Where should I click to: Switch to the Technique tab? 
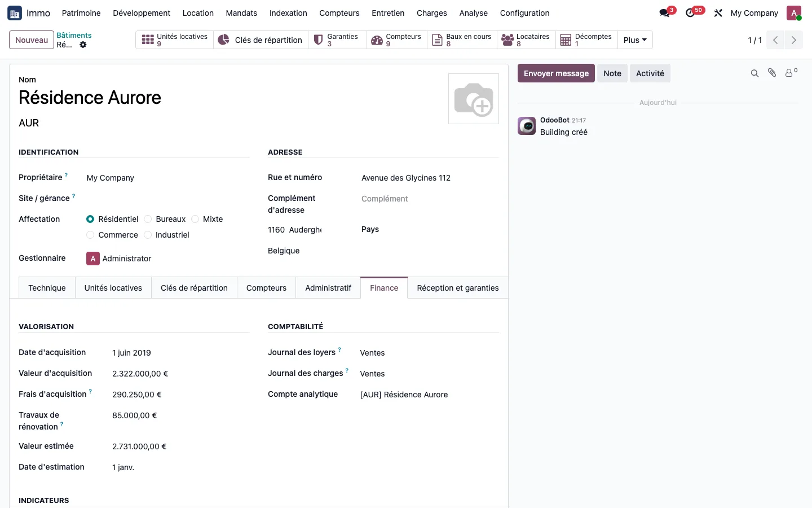pos(47,288)
